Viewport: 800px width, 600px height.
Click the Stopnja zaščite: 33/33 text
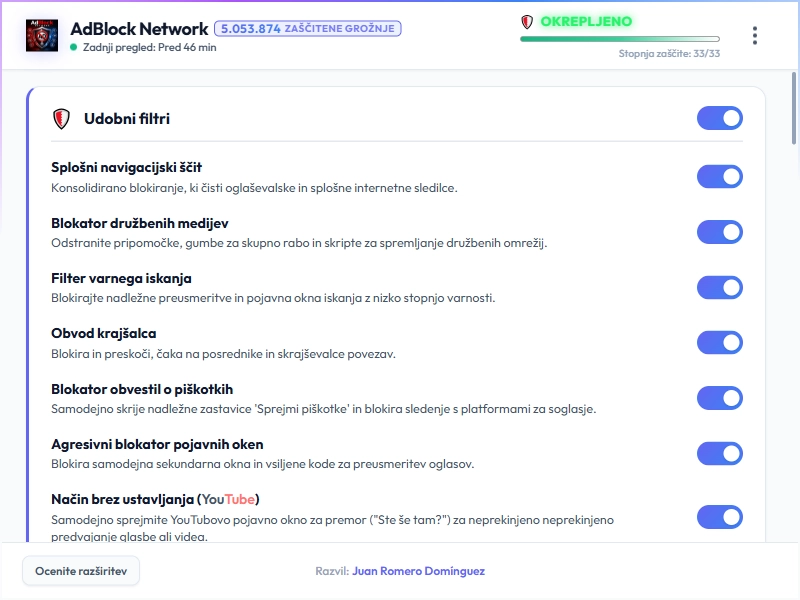click(669, 54)
